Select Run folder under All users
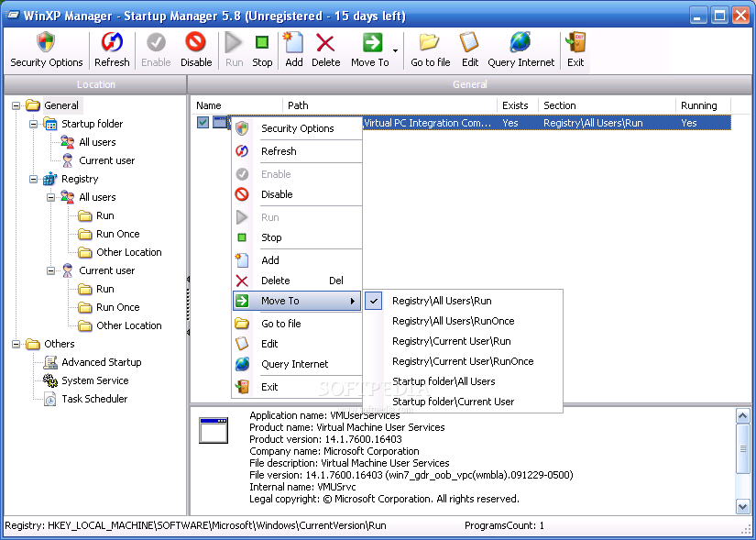 pyautogui.click(x=105, y=215)
